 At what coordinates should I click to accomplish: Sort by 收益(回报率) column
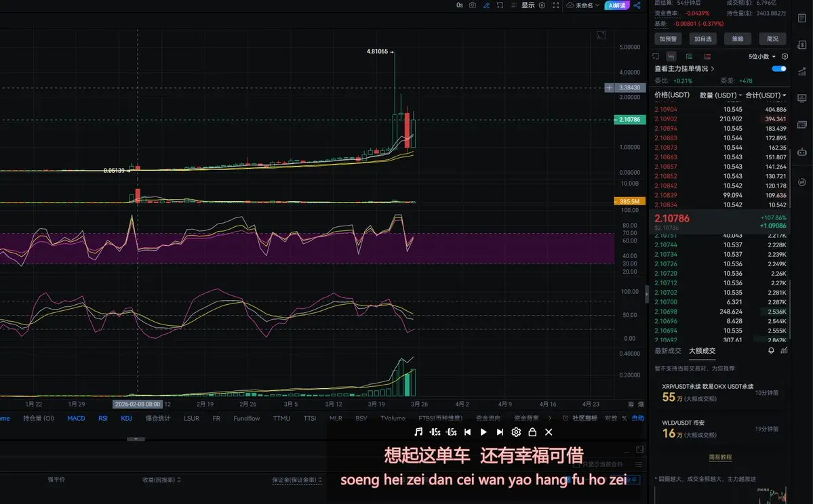click(161, 480)
